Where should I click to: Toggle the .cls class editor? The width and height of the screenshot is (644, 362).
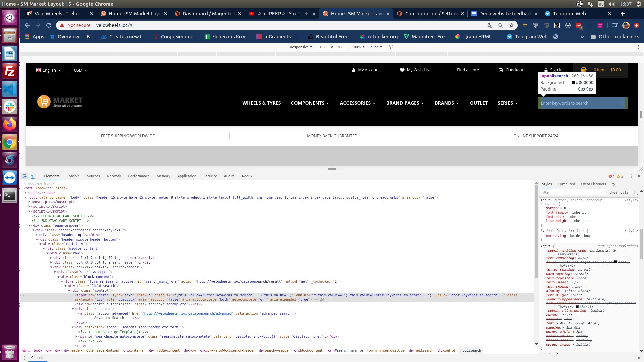click(625, 192)
